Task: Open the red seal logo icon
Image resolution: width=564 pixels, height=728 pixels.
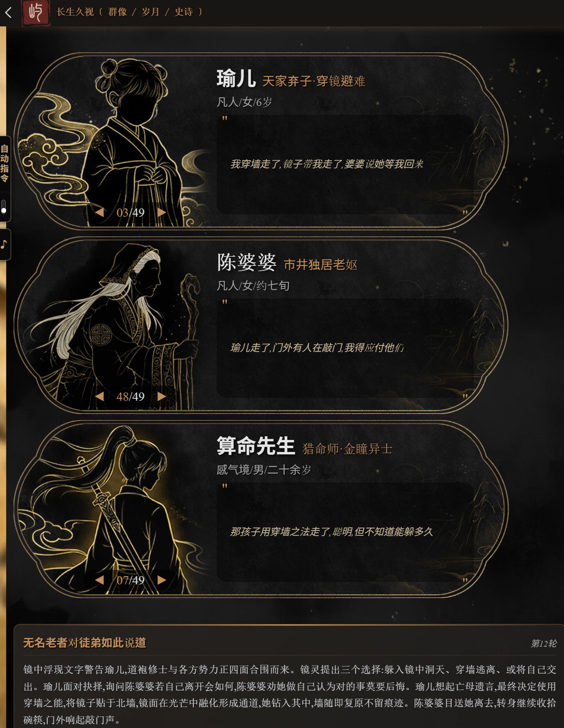Action: pos(36,13)
